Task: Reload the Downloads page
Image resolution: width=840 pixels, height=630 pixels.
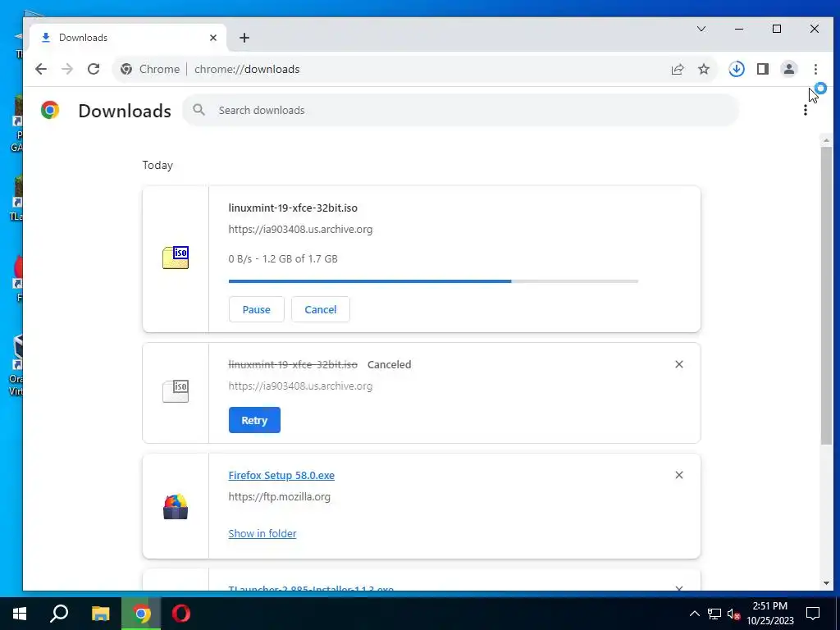Action: pos(94,69)
